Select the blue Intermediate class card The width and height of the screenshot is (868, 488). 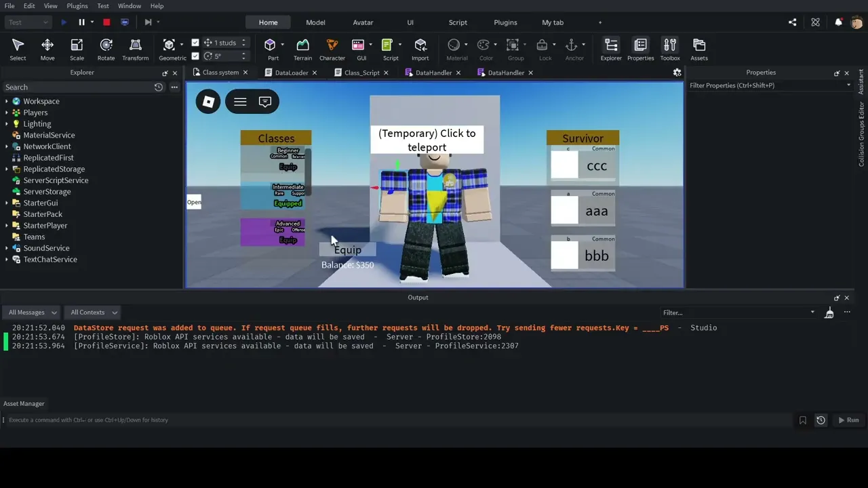(273, 196)
